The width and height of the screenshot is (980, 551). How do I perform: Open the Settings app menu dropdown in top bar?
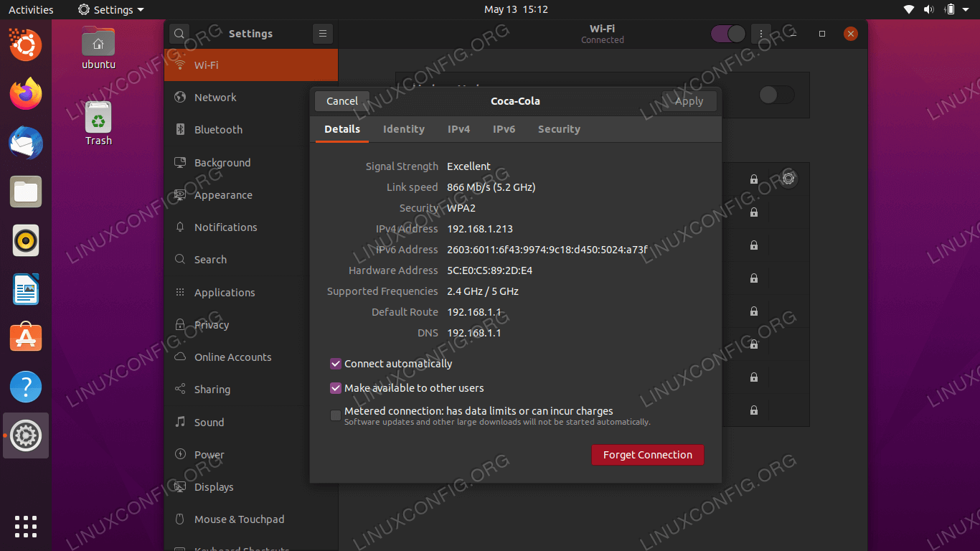(111, 9)
